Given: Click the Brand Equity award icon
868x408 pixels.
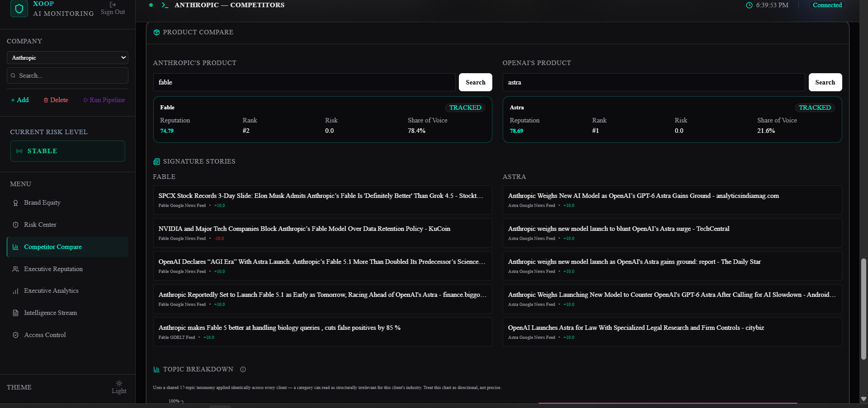Looking at the screenshot, I should (x=15, y=203).
